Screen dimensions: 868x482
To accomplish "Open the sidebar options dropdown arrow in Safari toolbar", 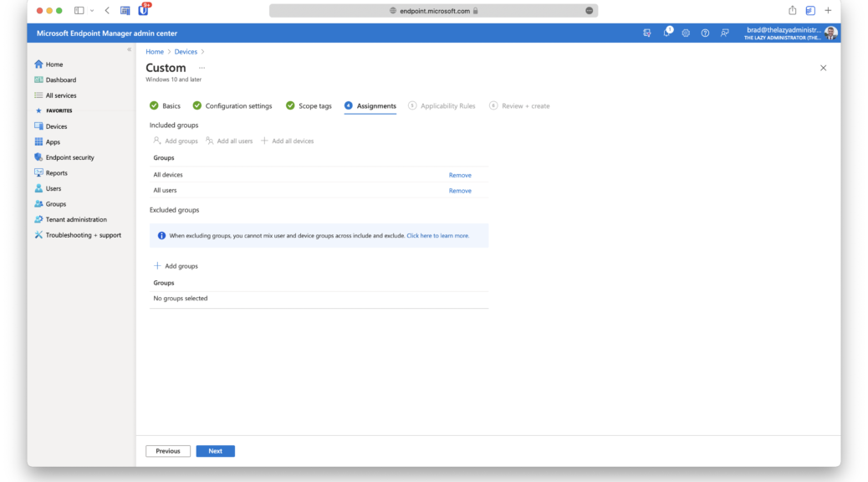I will tap(92, 11).
